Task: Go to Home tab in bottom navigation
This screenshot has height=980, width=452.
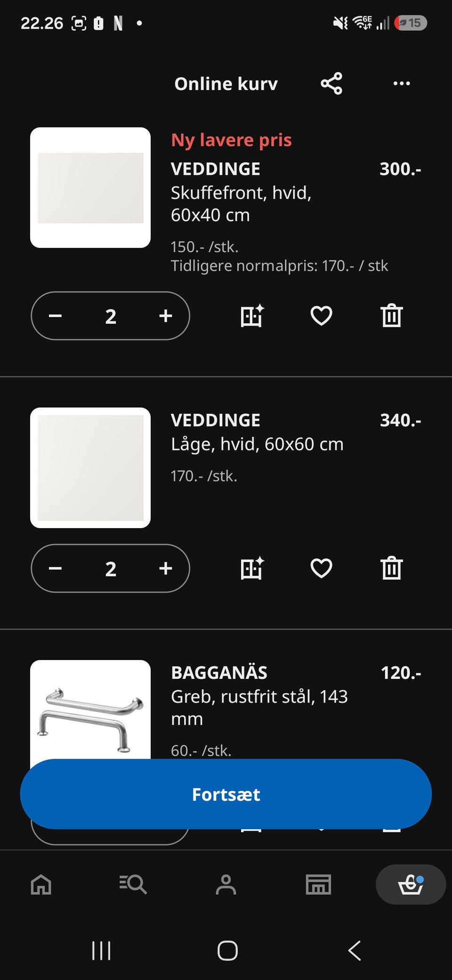Action: pyautogui.click(x=41, y=884)
